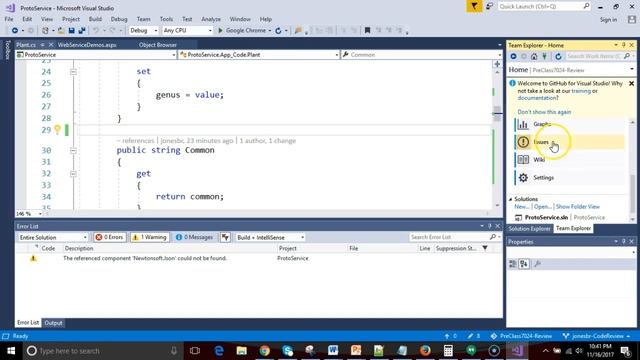Click Team Explorer Refresh icon
This screenshot has width=640, height=360.
(558, 56)
